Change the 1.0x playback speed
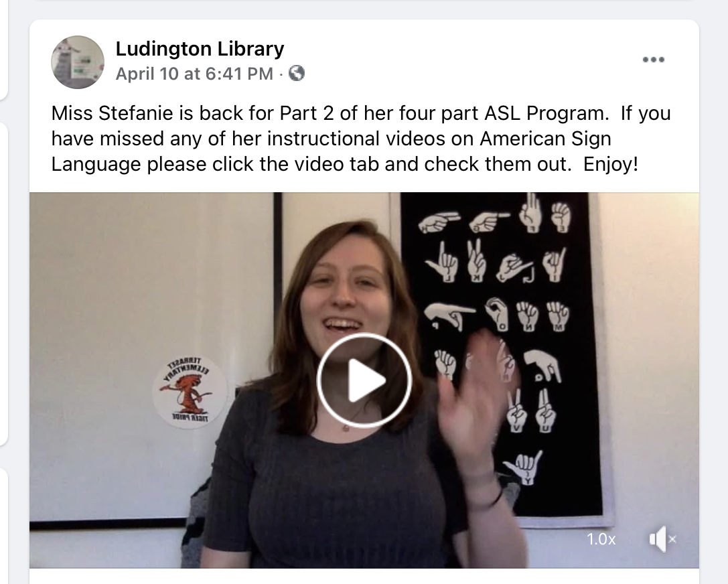This screenshot has height=584, width=728. coord(601,539)
